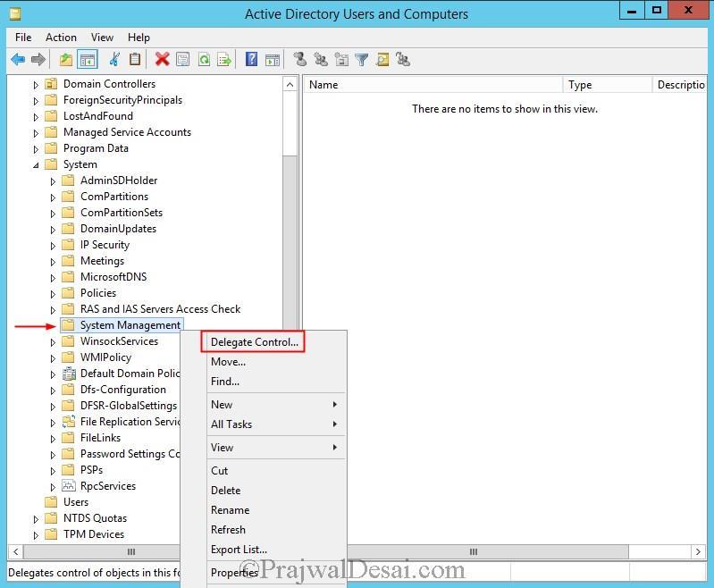
Task: Open the View menu in menu bar
Action: 102,38
